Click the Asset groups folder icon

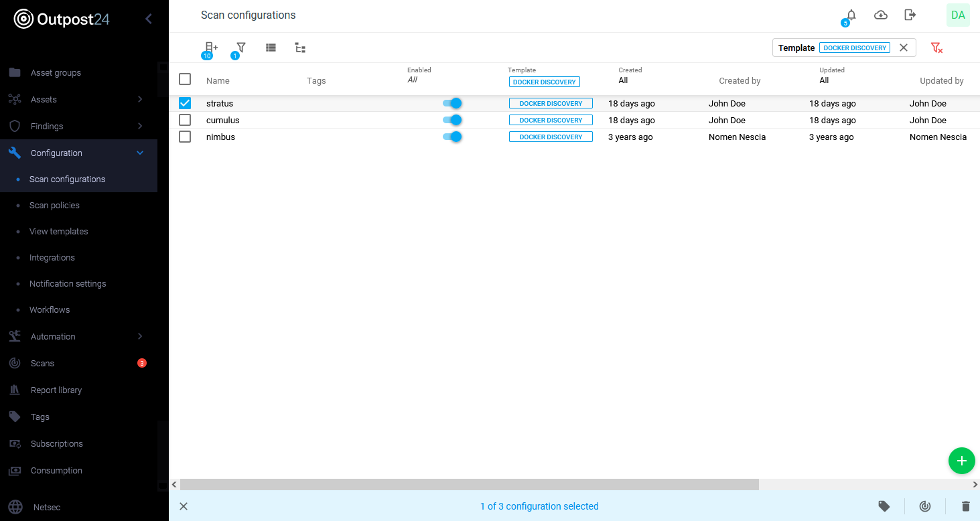coord(15,72)
